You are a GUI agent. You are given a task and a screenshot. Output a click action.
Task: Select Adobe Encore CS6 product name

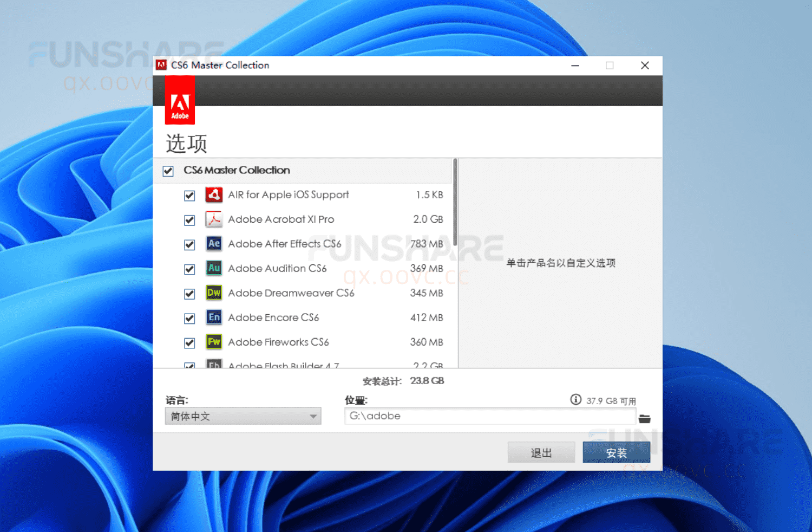click(273, 317)
